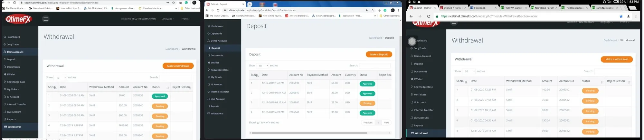Image resolution: width=644 pixels, height=140 pixels.
Task: Click the horizontal scrollbar under the Deposit table
Action: pos(309,133)
